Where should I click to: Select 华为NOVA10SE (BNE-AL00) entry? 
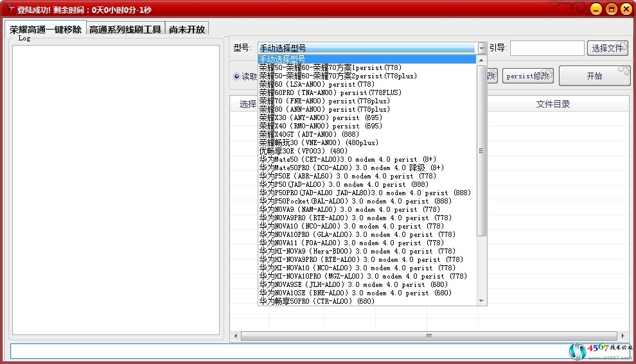367,293
